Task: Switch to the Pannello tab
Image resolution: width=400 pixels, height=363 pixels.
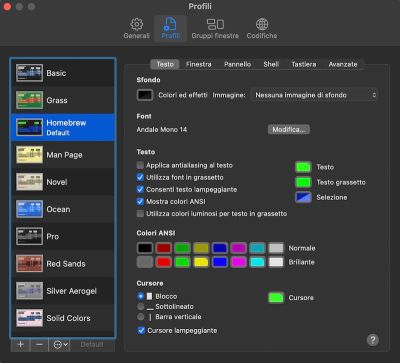Action: (237, 64)
